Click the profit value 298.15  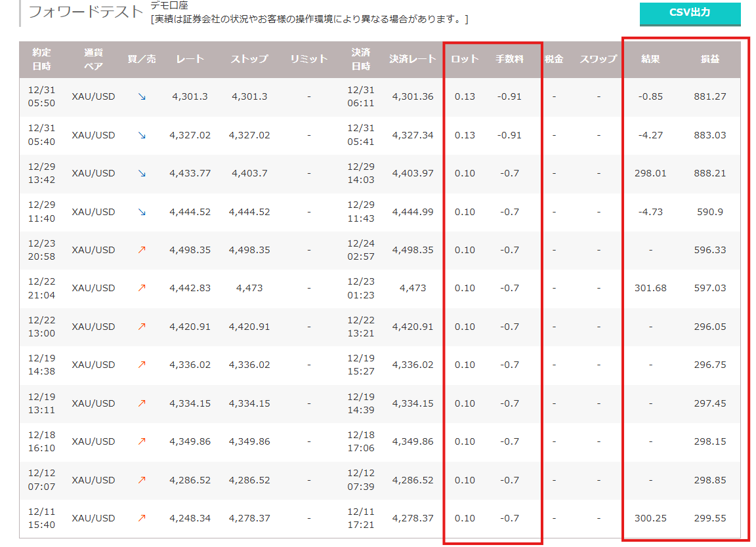(x=709, y=441)
